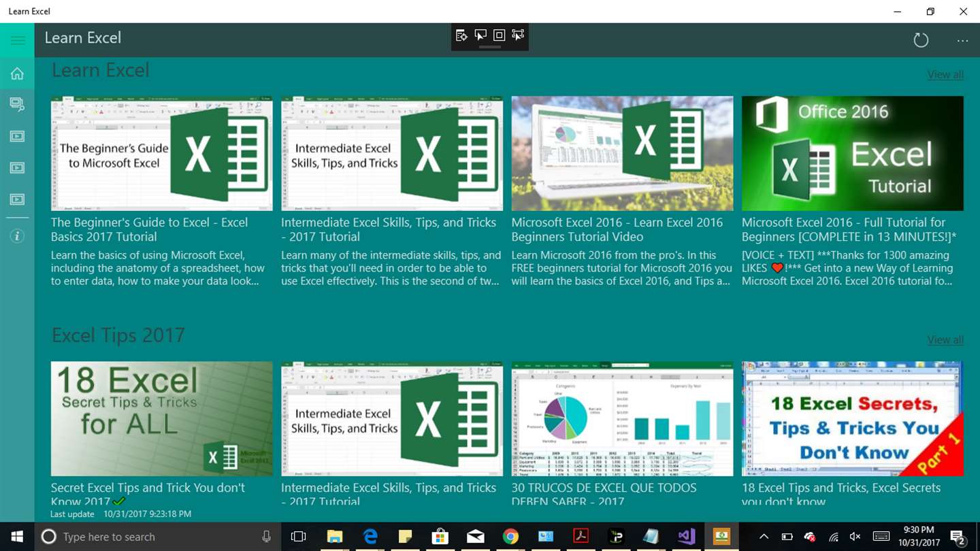The image size is (980, 551).
Task: Open Task View from taskbar
Action: tap(298, 537)
